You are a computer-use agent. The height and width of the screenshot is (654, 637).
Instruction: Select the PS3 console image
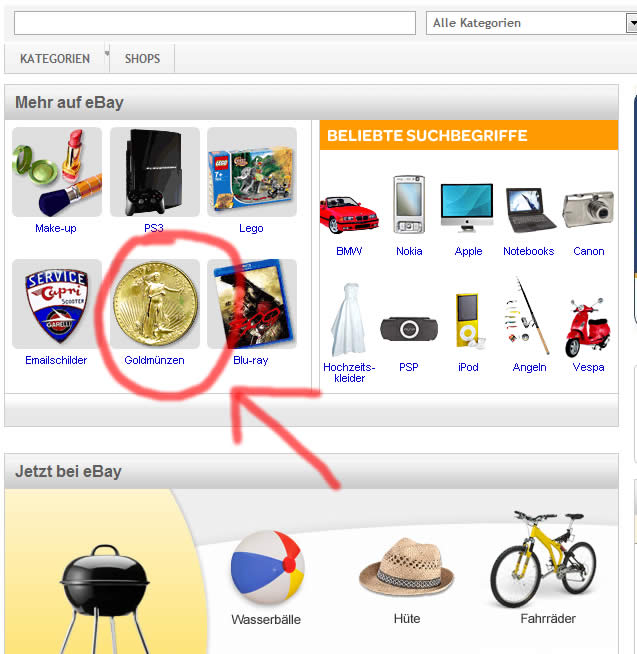155,172
